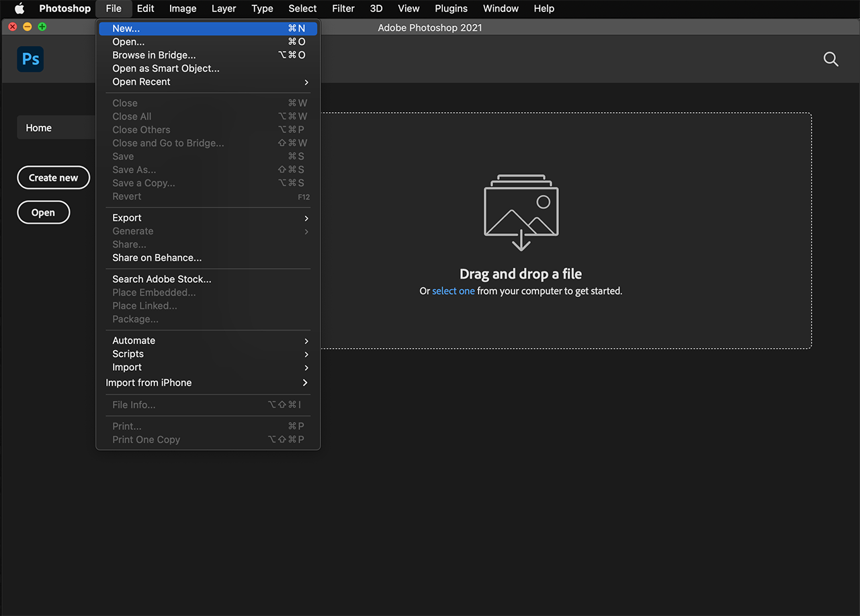Screen dimensions: 860x616
Task: Open the Image menu
Action: coord(183,9)
